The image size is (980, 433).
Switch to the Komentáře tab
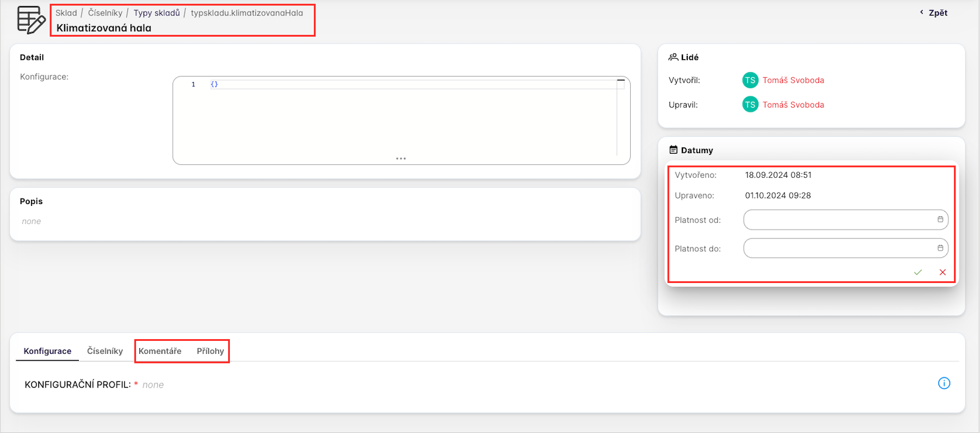160,352
